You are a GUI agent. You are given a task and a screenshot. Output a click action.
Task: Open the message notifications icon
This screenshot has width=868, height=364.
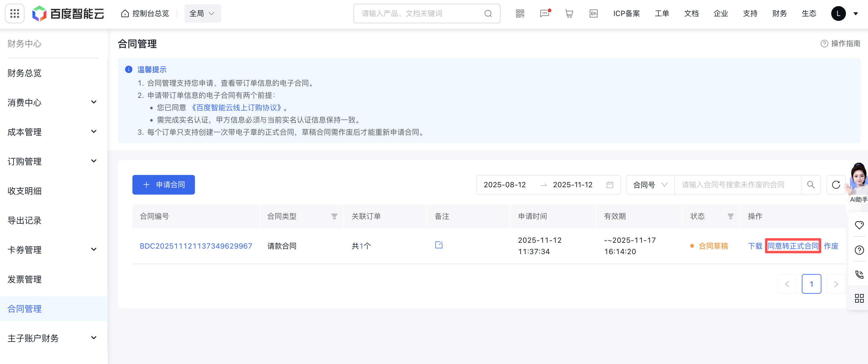[x=545, y=13]
